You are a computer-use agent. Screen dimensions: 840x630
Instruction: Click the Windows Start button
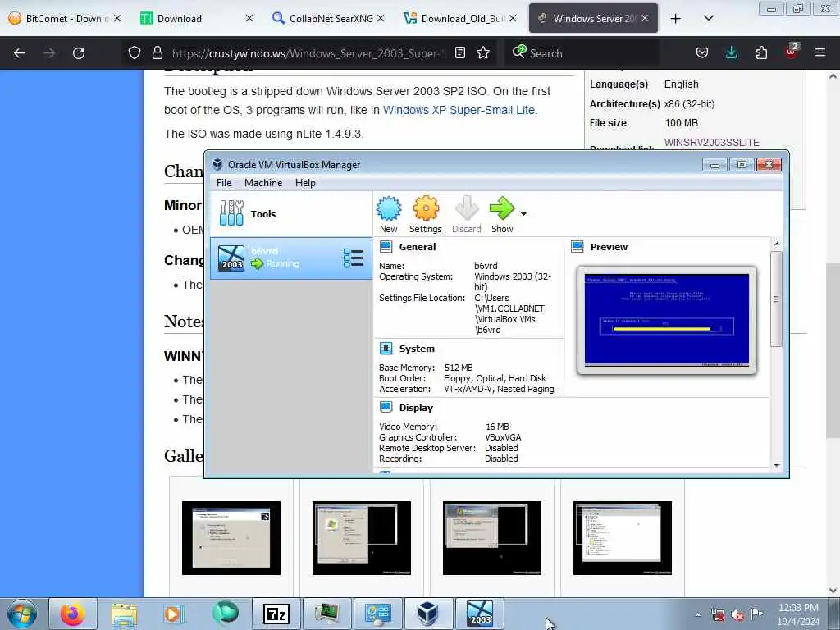[x=22, y=614]
